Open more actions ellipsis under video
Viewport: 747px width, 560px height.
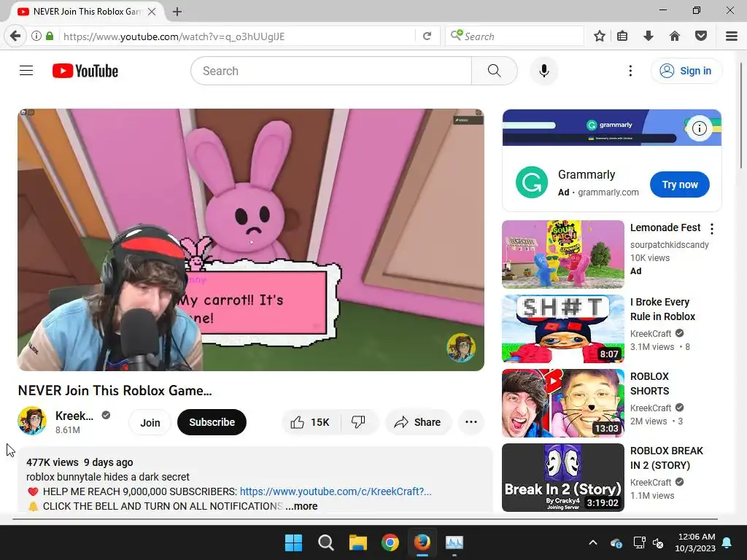coord(471,422)
